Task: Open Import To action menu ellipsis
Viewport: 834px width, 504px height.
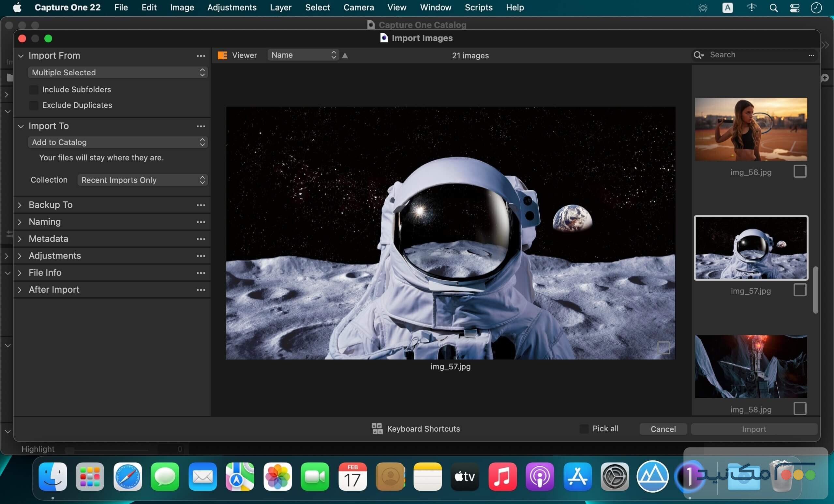Action: click(x=201, y=126)
